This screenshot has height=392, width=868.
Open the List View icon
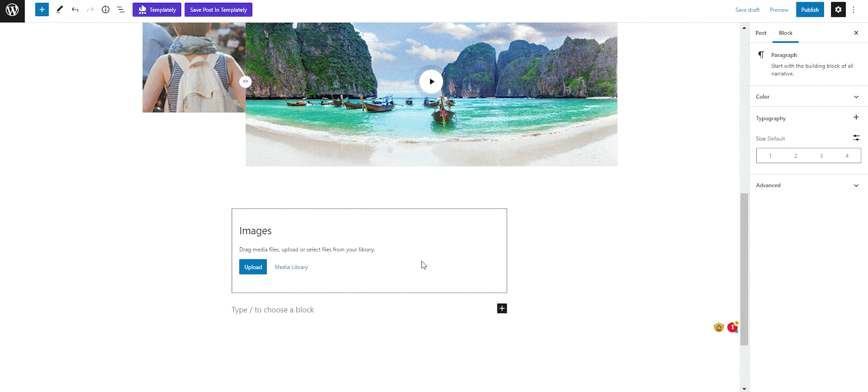pyautogui.click(x=121, y=10)
